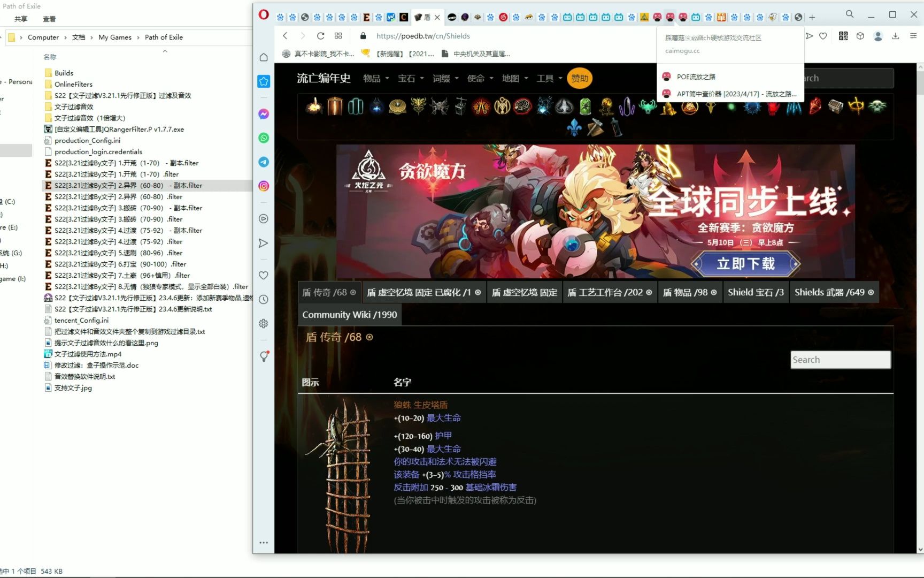Open Telegram in the Opera sidebar

(x=264, y=162)
